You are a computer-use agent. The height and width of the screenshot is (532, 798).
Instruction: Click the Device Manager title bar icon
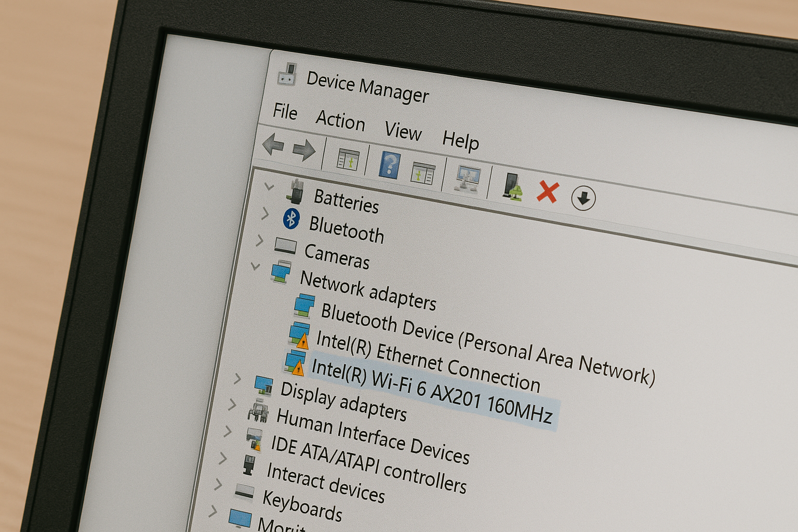(286, 74)
